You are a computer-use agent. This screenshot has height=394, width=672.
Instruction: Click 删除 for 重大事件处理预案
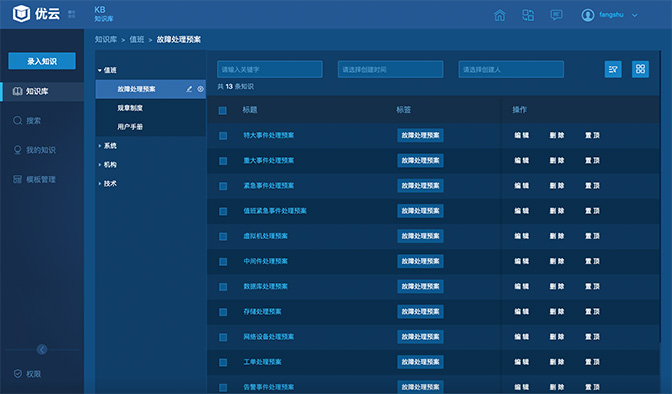557,160
